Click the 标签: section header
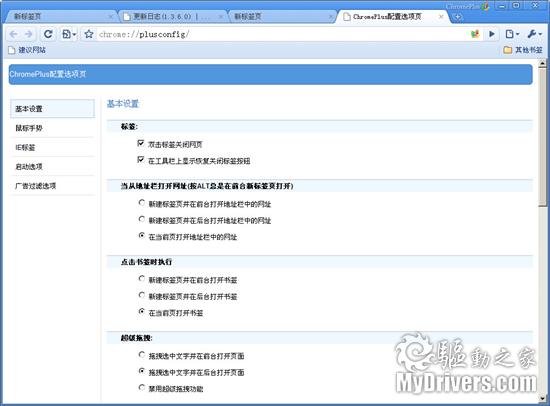 click(129, 127)
